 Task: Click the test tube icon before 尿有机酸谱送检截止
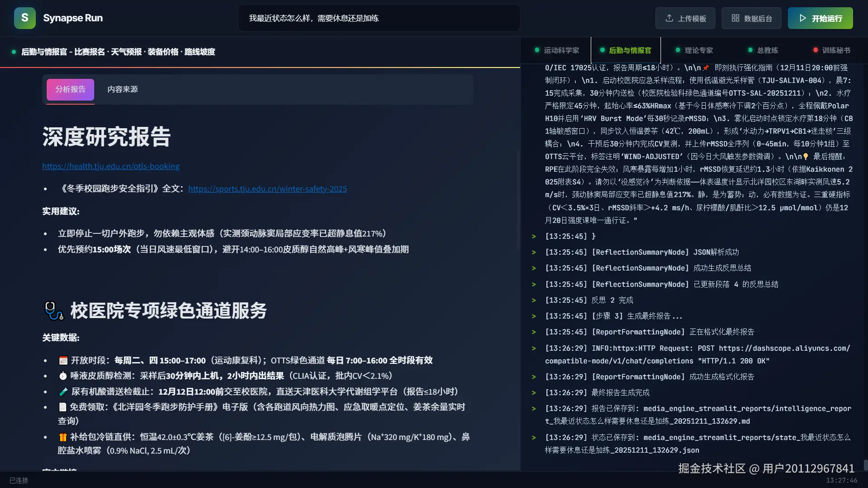pos(63,391)
